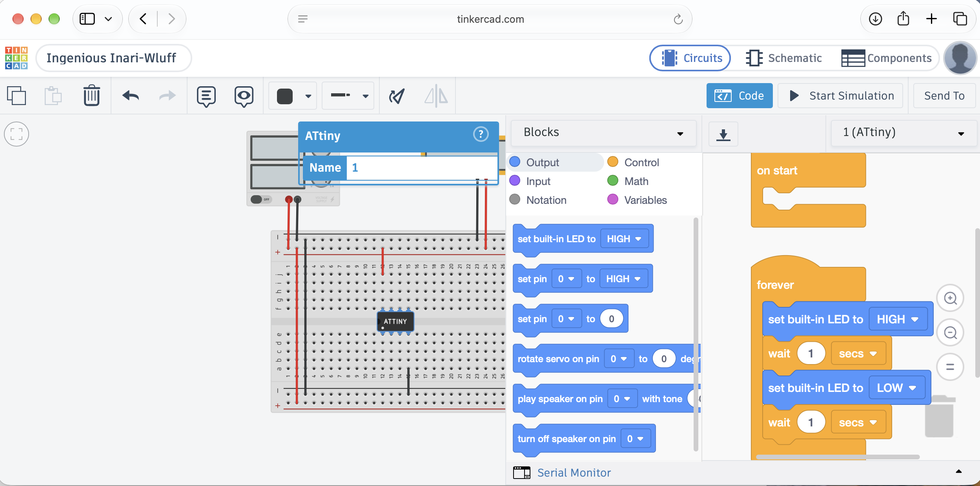Click the Paste toolbar icon
This screenshot has height=486, width=980.
click(x=53, y=96)
